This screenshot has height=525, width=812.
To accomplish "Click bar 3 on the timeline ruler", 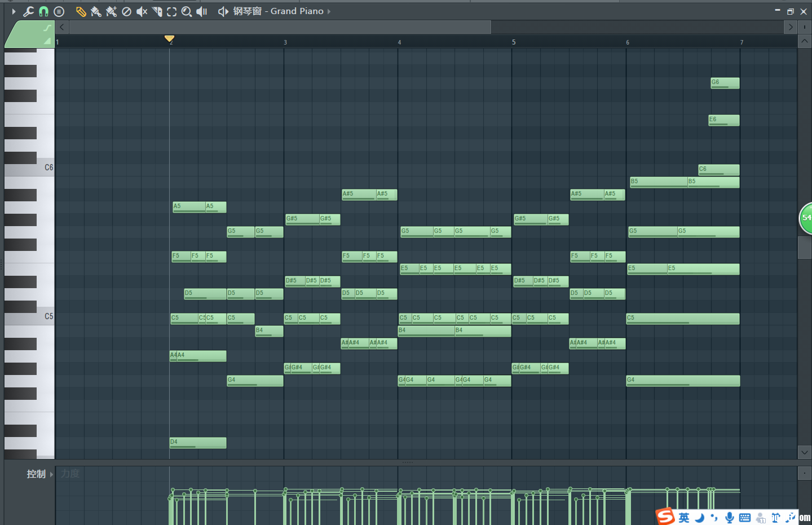I will [285, 42].
